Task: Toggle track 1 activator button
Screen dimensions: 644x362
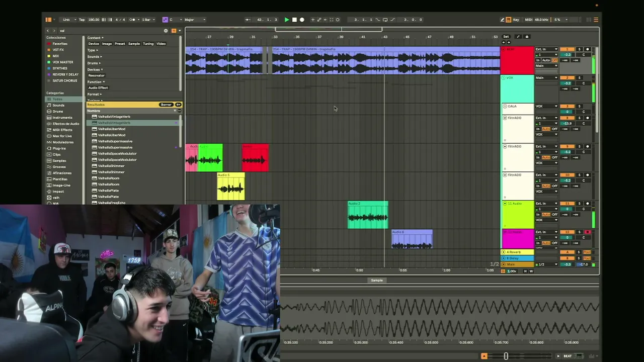Action: (567, 49)
